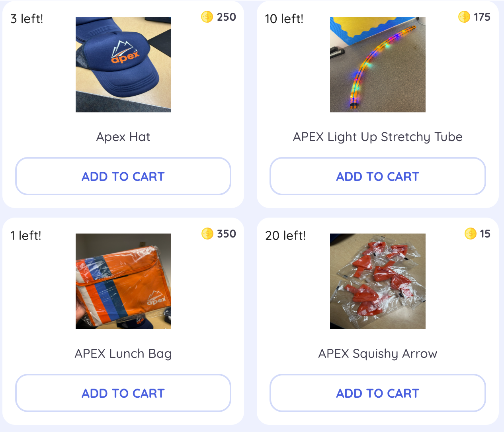View the Squishy Arrow product photo
This screenshot has height=432, width=504.
pyautogui.click(x=378, y=281)
